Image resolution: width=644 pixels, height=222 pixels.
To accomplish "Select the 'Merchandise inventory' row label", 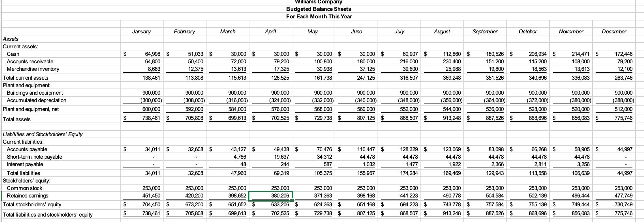I will [x=33, y=69].
